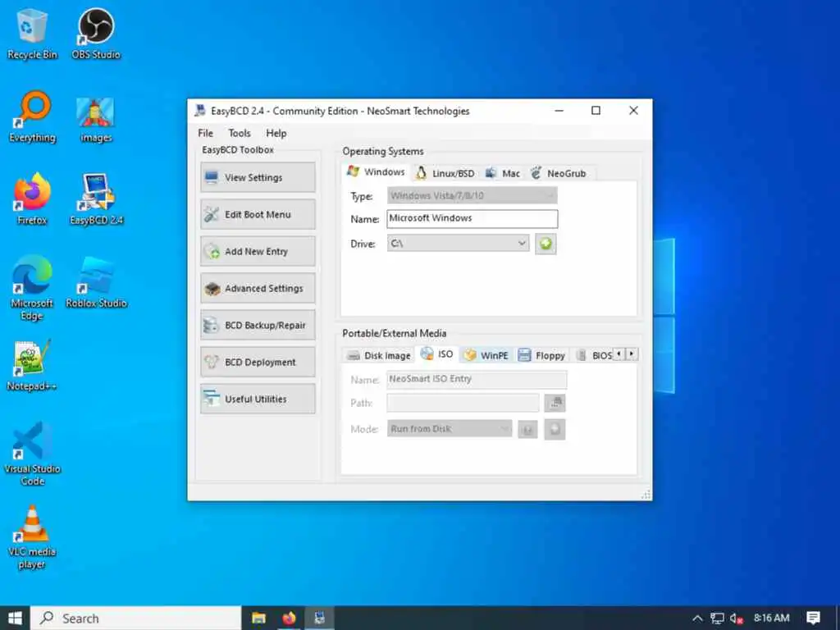The width and height of the screenshot is (840, 630).
Task: Open the notification center icon
Action: [x=813, y=619]
